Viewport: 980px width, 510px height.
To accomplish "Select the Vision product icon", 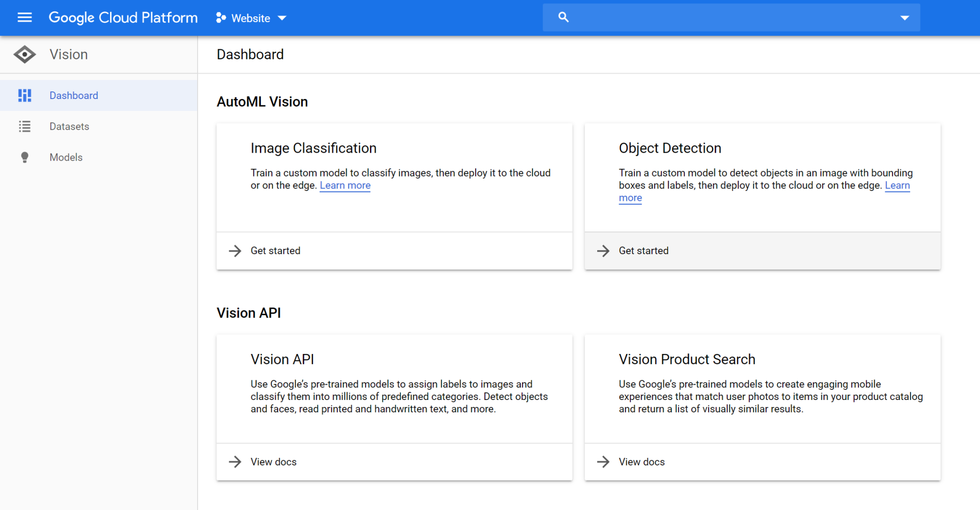I will click(24, 54).
